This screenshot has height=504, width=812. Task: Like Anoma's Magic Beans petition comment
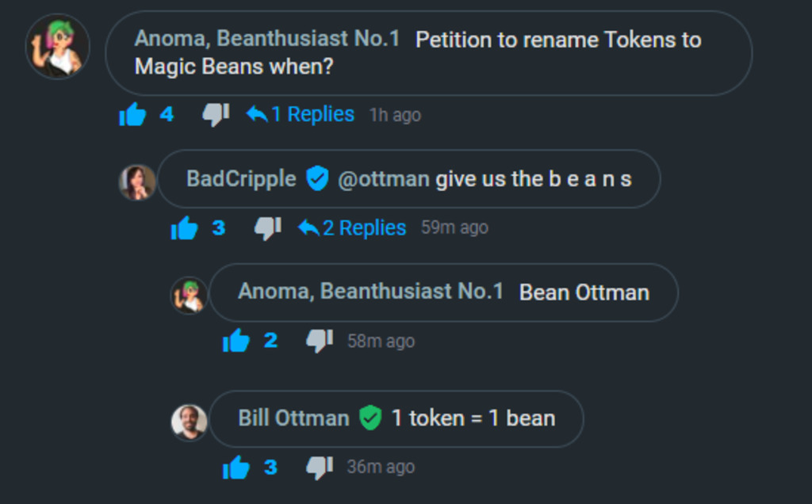pyautogui.click(x=132, y=114)
